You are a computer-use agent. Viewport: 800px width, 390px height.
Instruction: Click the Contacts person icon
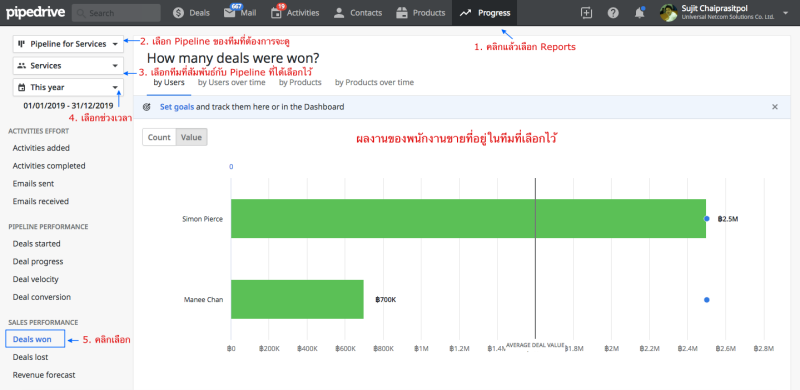click(339, 13)
